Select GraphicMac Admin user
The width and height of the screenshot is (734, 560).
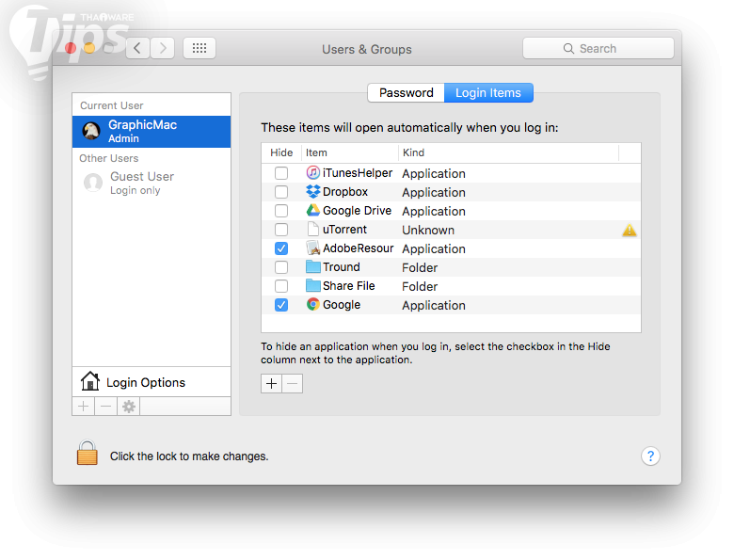pyautogui.click(x=152, y=132)
